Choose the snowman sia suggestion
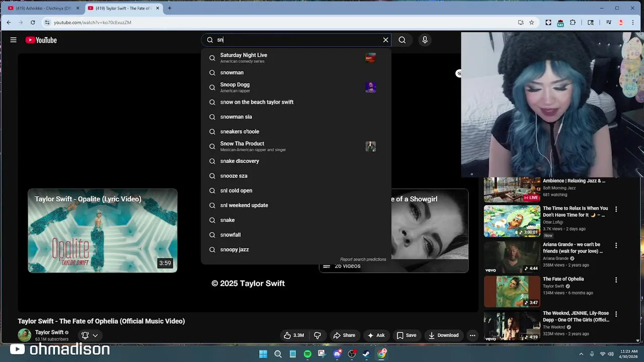Screen dimensions: 644x362 (296, 117)
